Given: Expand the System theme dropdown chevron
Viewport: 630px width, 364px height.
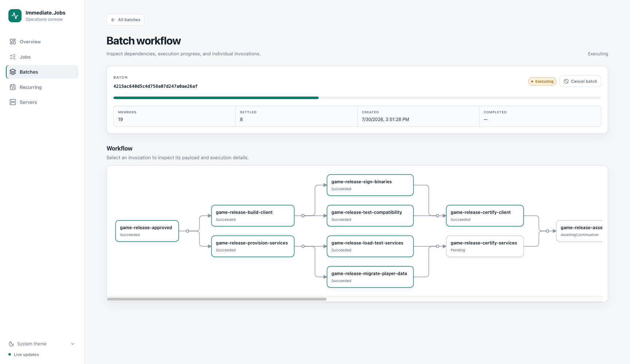Looking at the screenshot, I should (x=73, y=344).
